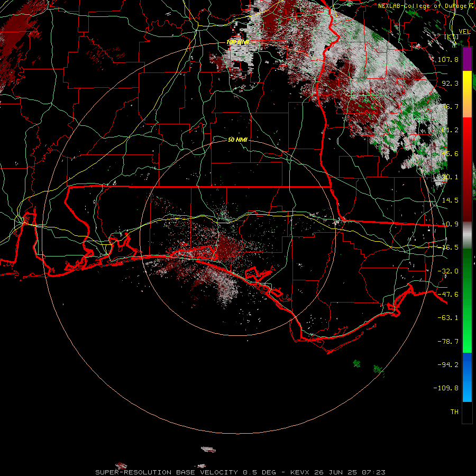Image resolution: width=476 pixels, height=476 pixels.
Task: Click the -109.8 legend value
Action: coord(446,388)
